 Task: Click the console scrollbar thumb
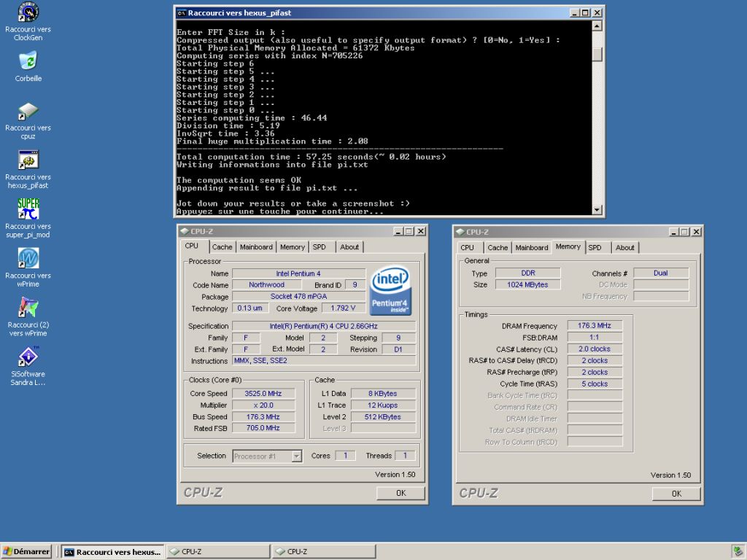[x=597, y=54]
